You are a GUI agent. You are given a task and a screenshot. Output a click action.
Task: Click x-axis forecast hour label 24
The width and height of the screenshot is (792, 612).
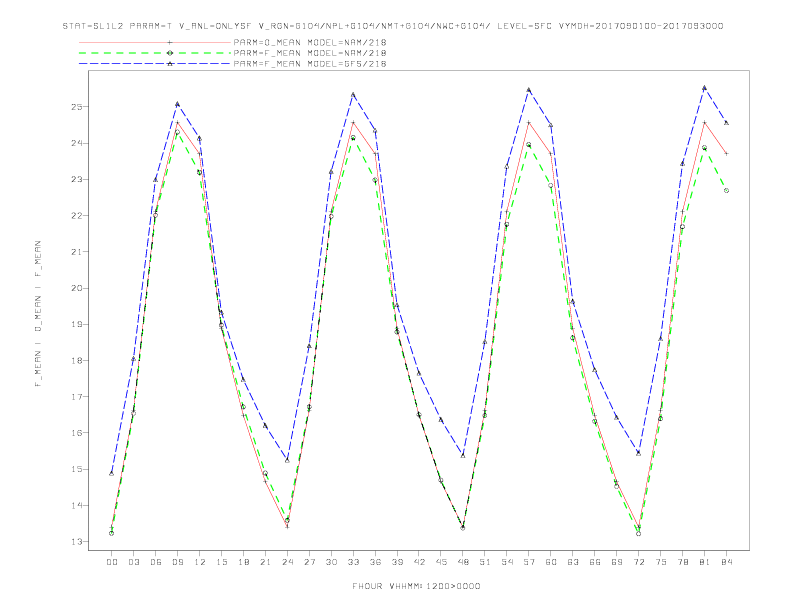click(287, 562)
